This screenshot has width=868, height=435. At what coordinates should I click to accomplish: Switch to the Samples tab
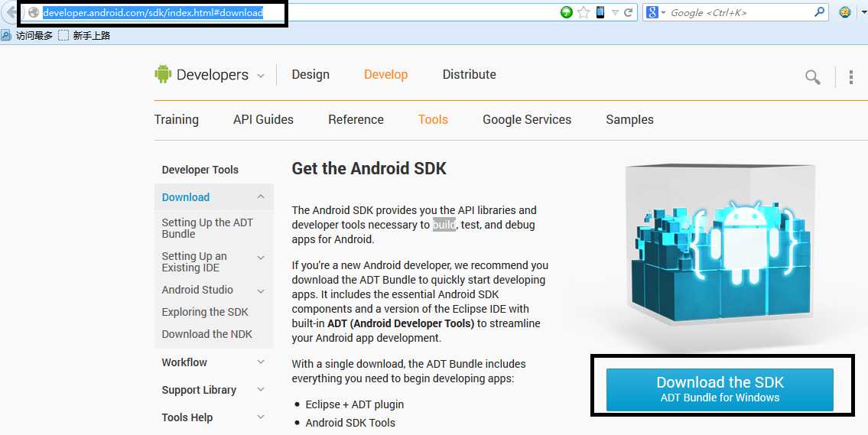tap(630, 119)
